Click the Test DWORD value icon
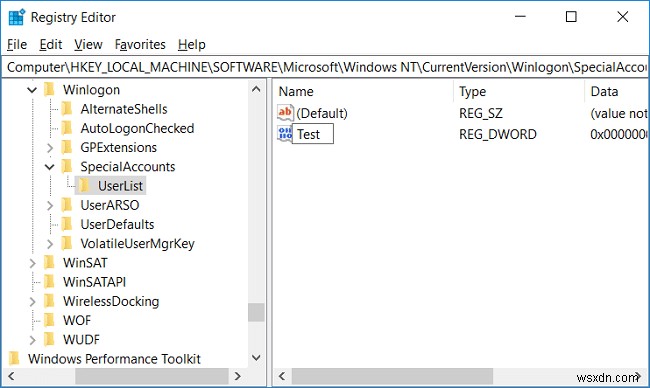 285,134
